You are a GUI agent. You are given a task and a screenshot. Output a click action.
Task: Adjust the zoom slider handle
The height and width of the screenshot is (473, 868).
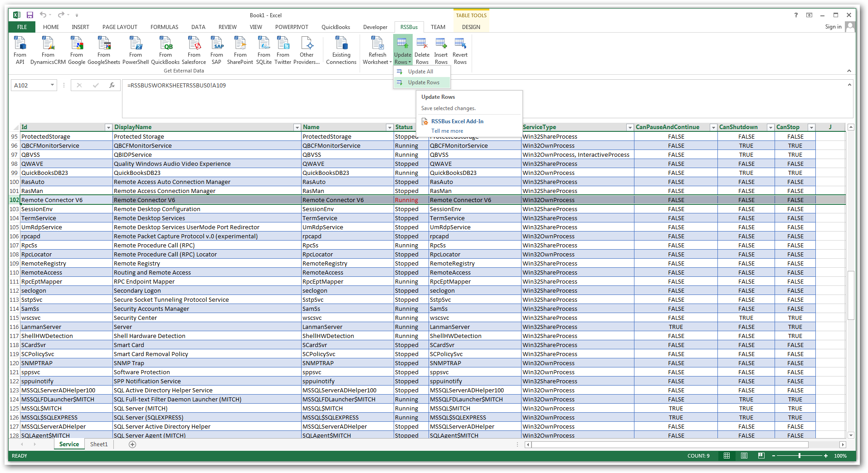coord(800,456)
